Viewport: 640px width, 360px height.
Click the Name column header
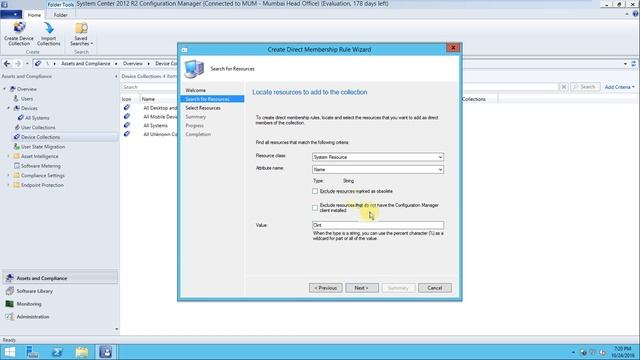coord(148,99)
